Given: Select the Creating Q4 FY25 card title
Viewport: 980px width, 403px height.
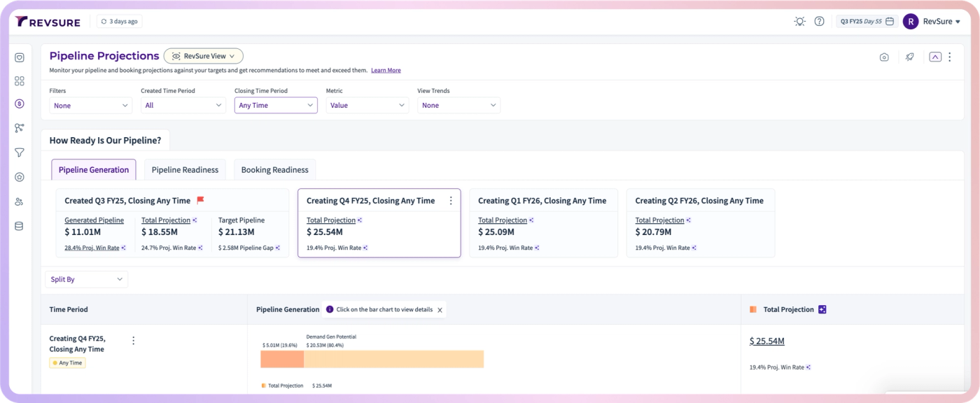Looking at the screenshot, I should click(370, 200).
